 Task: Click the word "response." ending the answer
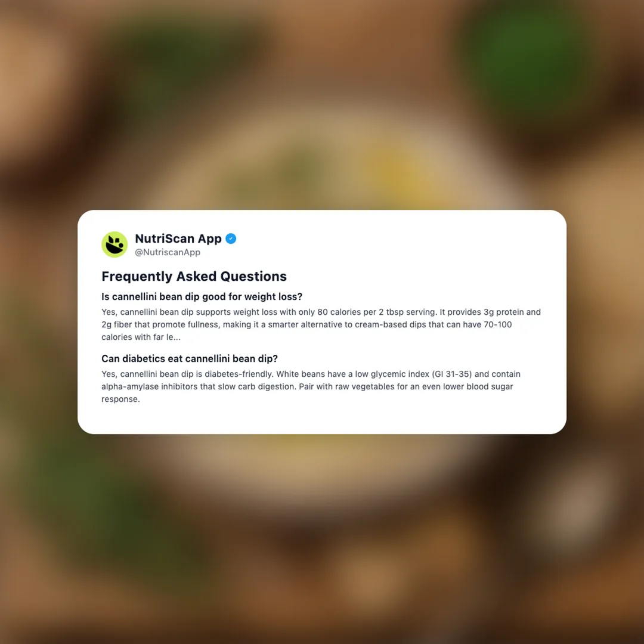tap(120, 399)
